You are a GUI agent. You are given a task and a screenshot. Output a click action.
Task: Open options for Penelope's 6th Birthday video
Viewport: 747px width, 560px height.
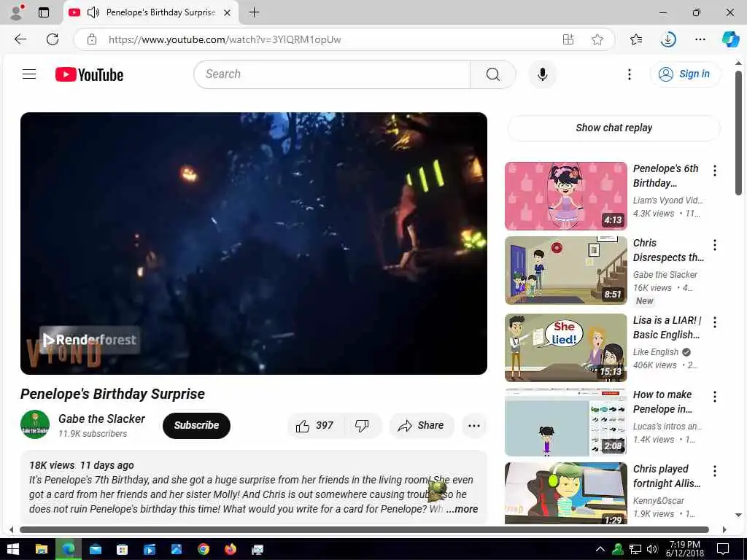coord(715,171)
